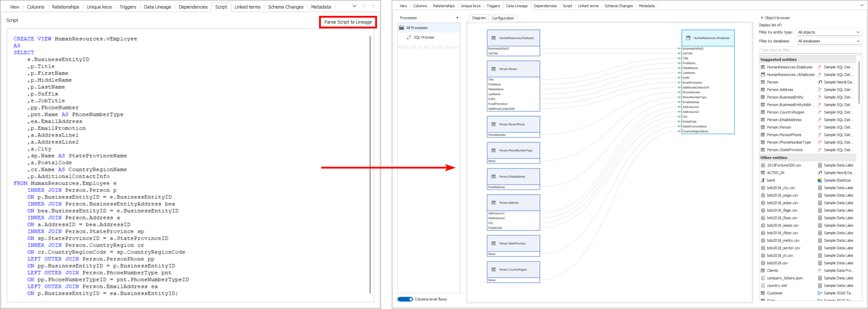Open the Filter by database dropdown

coord(829,41)
